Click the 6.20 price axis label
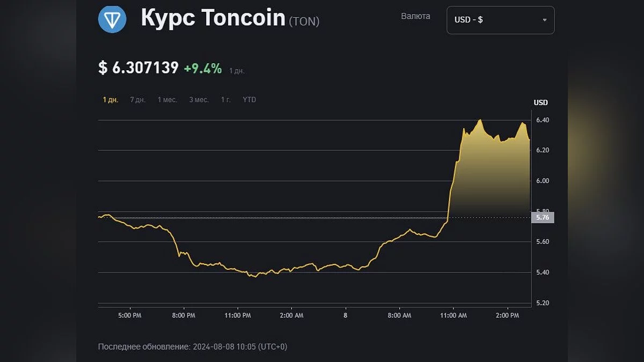 coord(541,150)
